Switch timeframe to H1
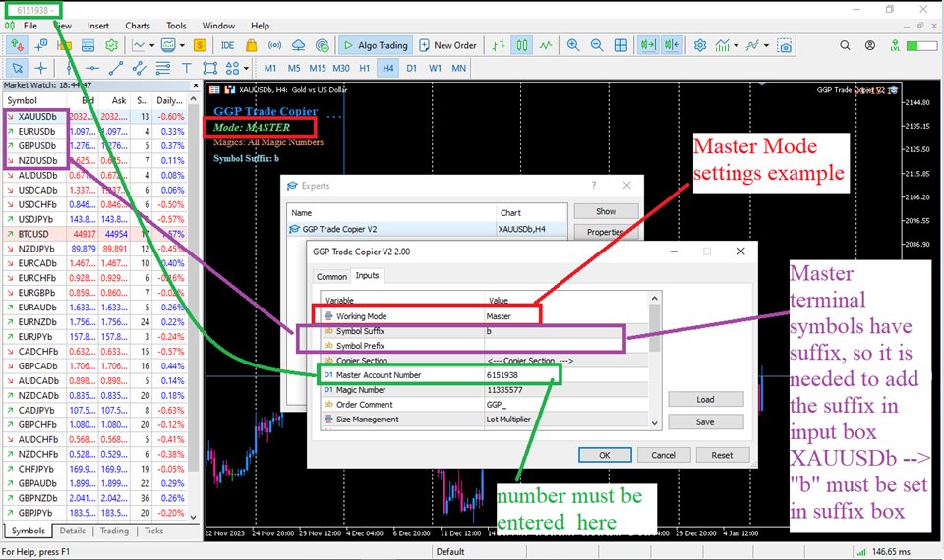This screenshot has height=560, width=944. [364, 68]
